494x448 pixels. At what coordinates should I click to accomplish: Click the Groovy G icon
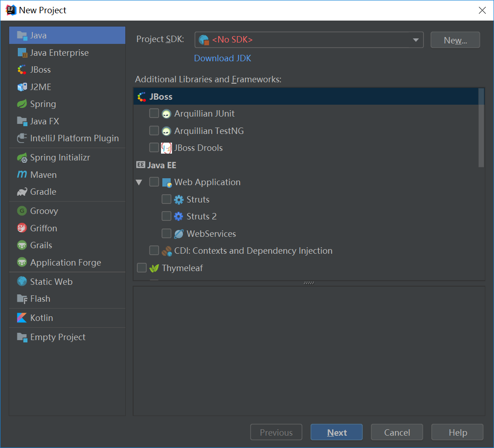tap(22, 211)
